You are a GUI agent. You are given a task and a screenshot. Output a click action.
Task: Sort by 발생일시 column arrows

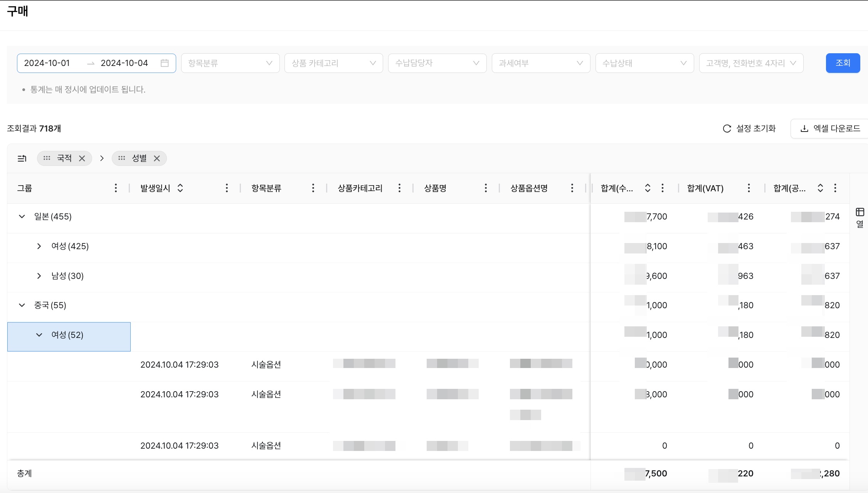(180, 188)
